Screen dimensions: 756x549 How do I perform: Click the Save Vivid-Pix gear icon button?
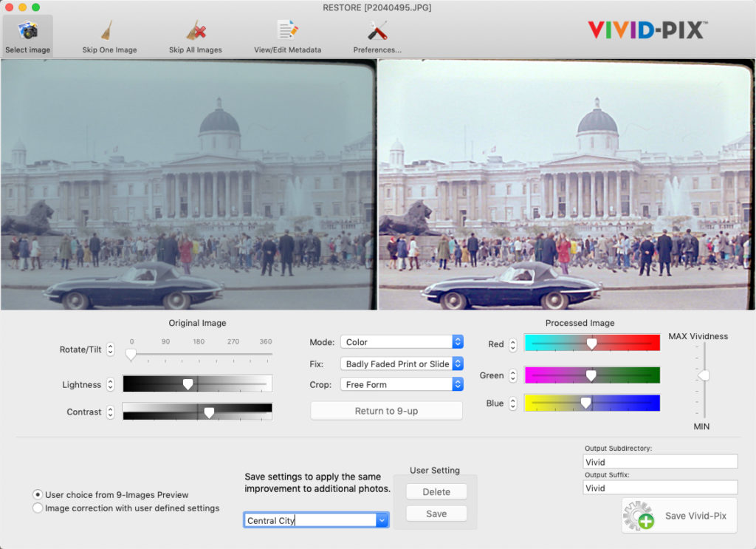coord(679,516)
